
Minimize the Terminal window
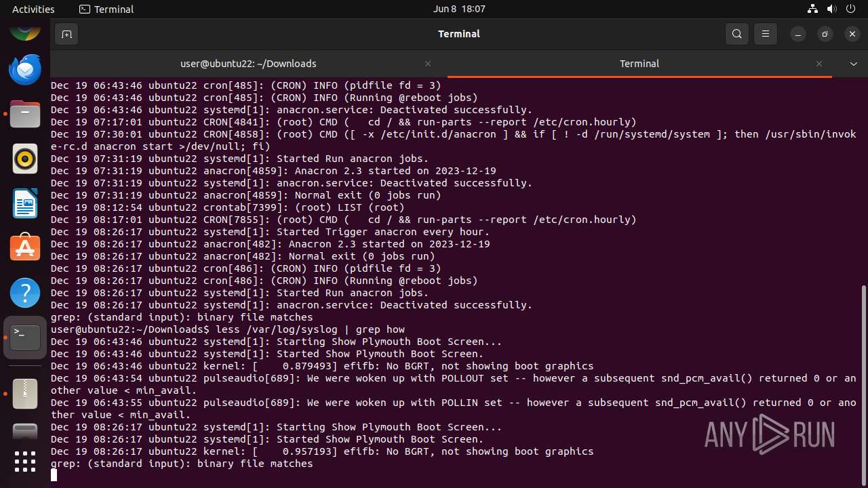[x=800, y=34]
